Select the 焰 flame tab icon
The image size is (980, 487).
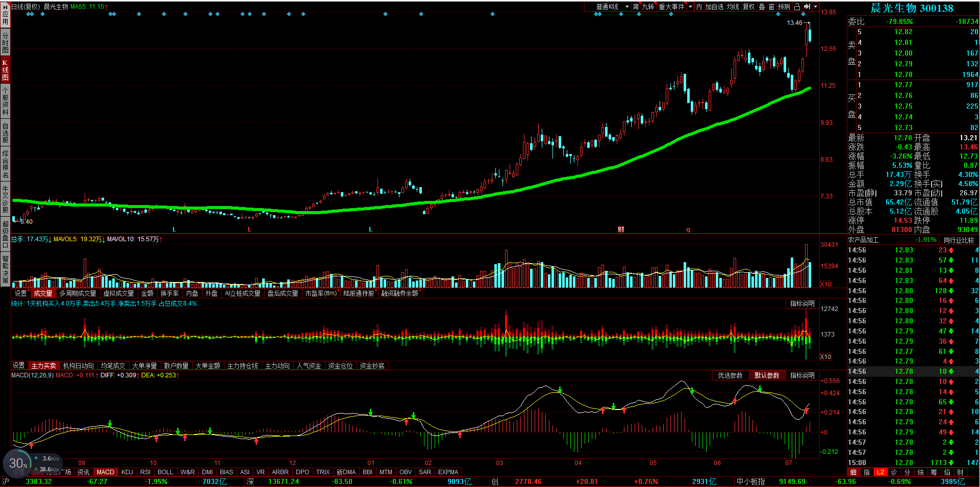[x=947, y=472]
